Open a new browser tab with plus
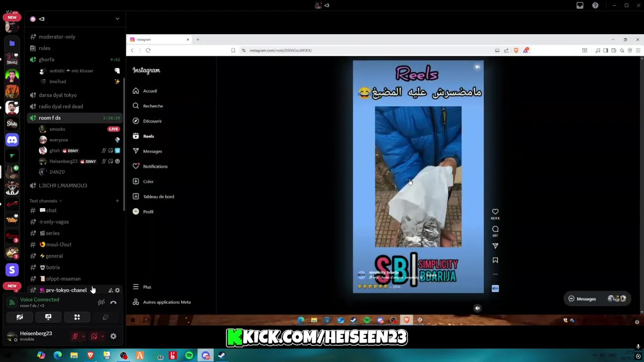Viewport: 644px width, 362px height. point(198,40)
